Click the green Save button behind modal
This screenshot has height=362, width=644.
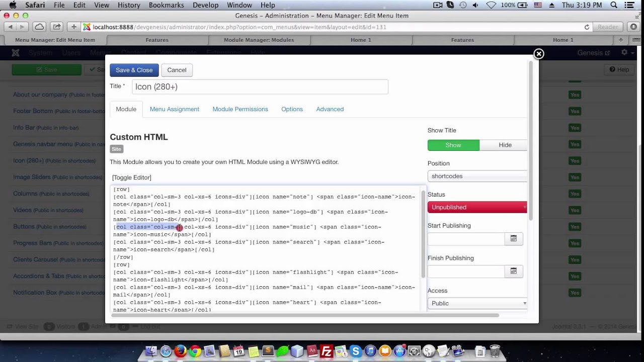(46, 70)
